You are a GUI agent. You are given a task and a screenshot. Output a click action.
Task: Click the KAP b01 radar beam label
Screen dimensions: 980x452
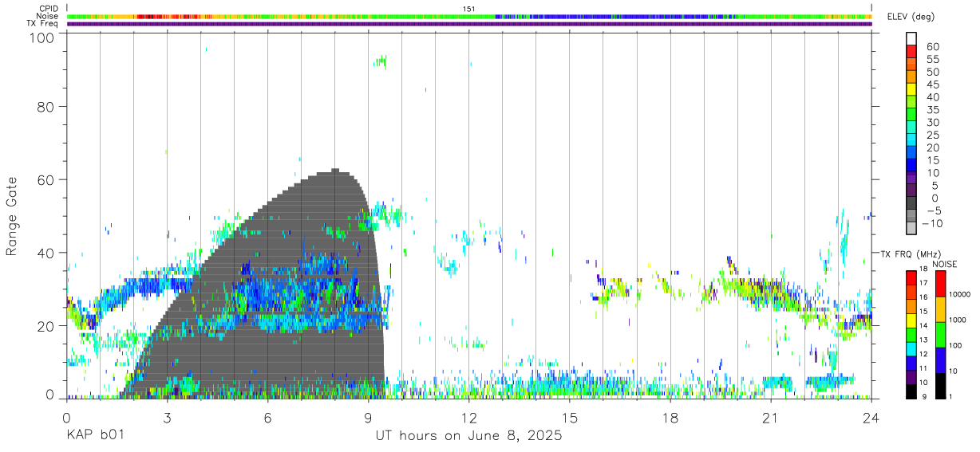(x=95, y=436)
